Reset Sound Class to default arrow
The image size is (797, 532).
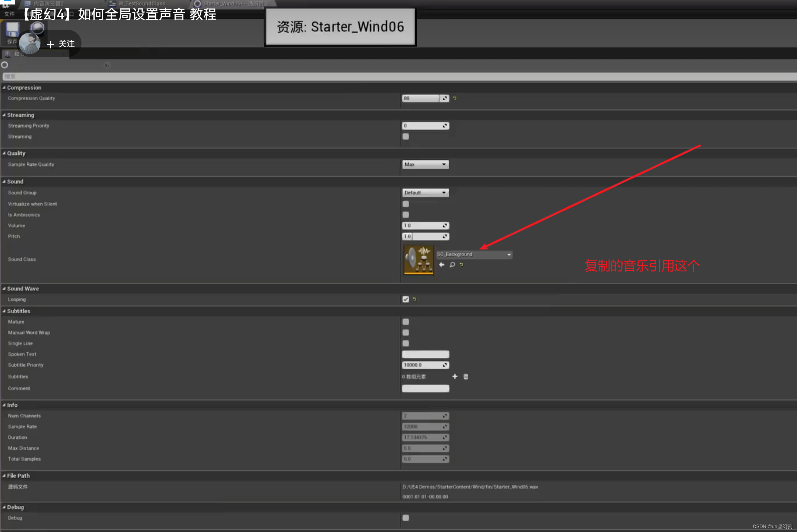point(461,264)
